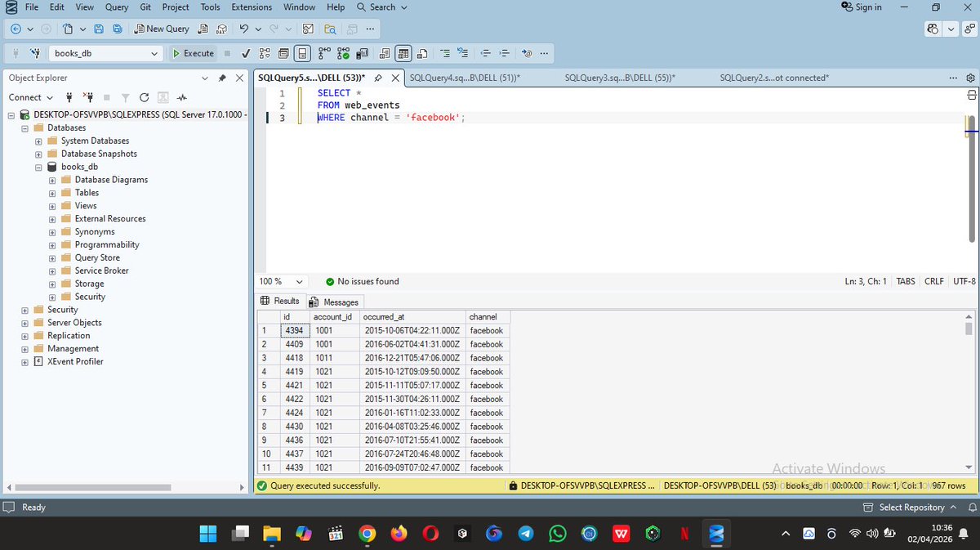
Task: Click the Decrease Indent icon
Action: [485, 53]
